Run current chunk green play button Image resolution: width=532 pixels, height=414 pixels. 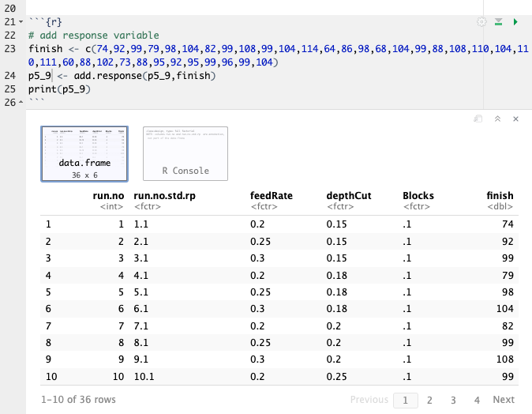515,22
